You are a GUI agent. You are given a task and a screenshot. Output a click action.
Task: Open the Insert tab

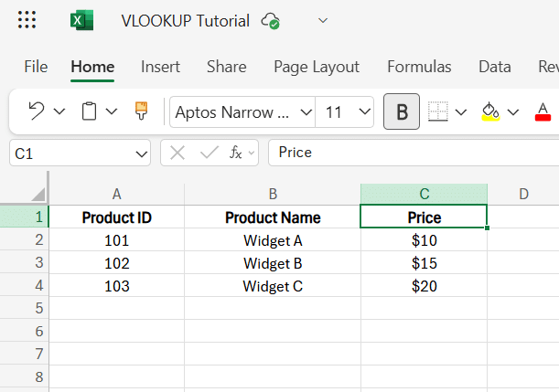(160, 67)
